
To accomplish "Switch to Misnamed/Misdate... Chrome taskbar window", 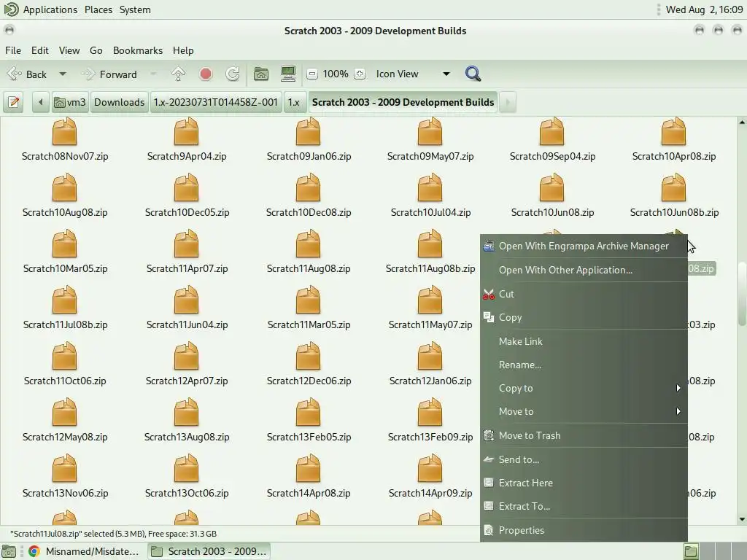I will [85, 551].
